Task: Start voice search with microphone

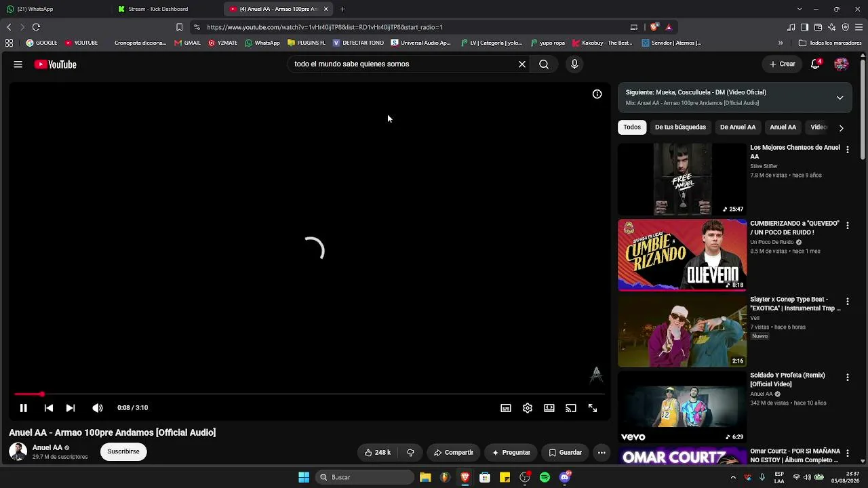Action: click(x=574, y=64)
